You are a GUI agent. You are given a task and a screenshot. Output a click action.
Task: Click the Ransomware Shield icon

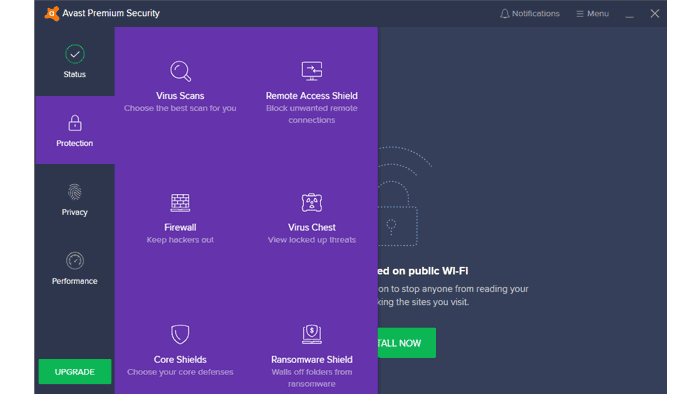point(312,334)
